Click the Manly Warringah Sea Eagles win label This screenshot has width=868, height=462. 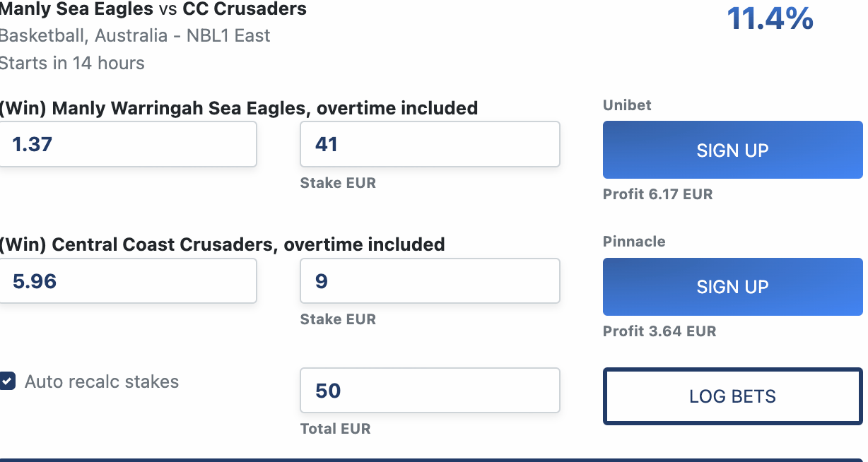point(239,108)
